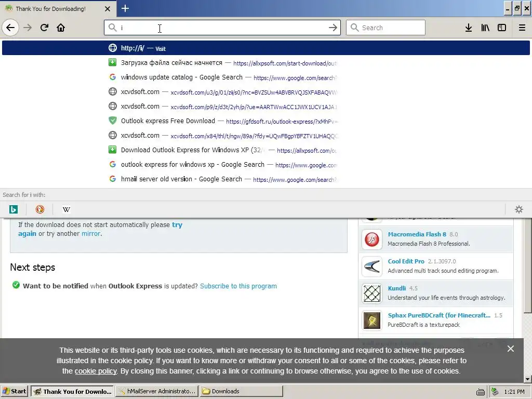Viewport: 532px width, 399px height.
Task: Click the page vertical scrollbar thumb
Action: point(527,265)
